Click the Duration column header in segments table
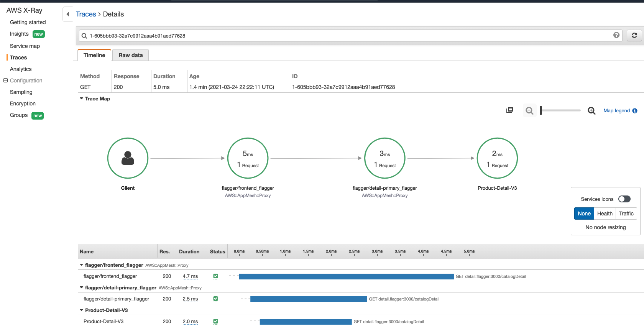Image resolution: width=644 pixels, height=335 pixels. point(189,251)
